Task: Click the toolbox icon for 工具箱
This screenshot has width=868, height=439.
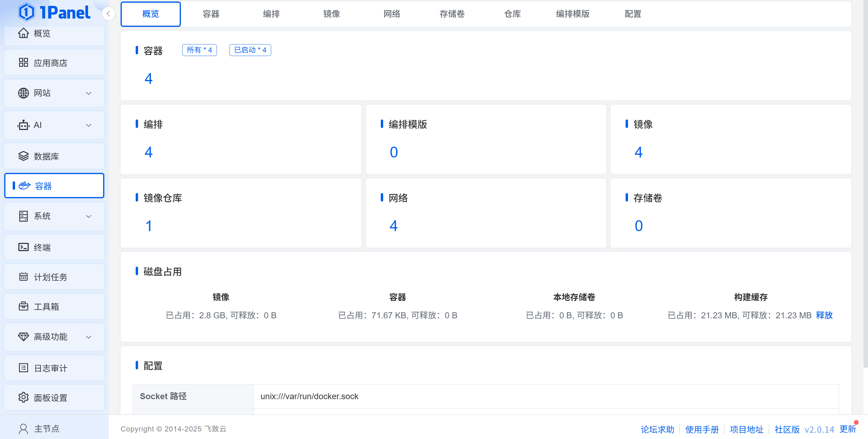Action: (23, 307)
